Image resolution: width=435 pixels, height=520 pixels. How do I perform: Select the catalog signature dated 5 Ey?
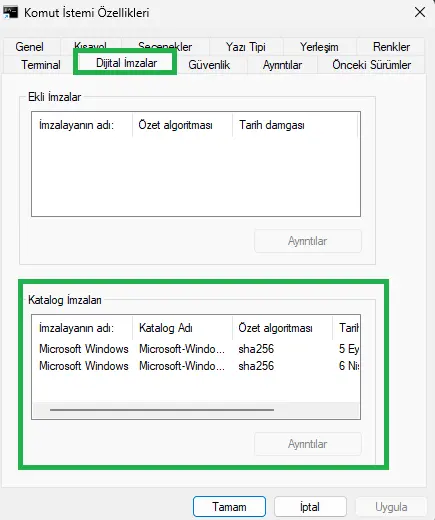coord(196,349)
